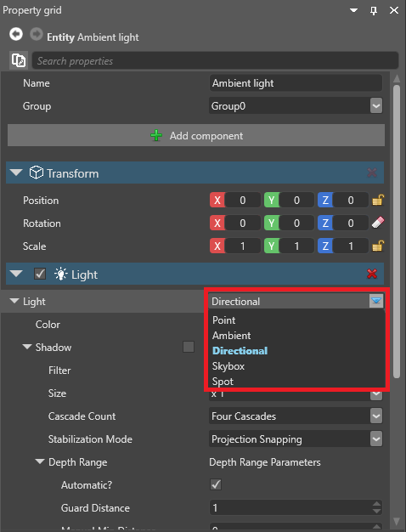
Task: Enable the Shadow checkbox
Action: point(189,347)
